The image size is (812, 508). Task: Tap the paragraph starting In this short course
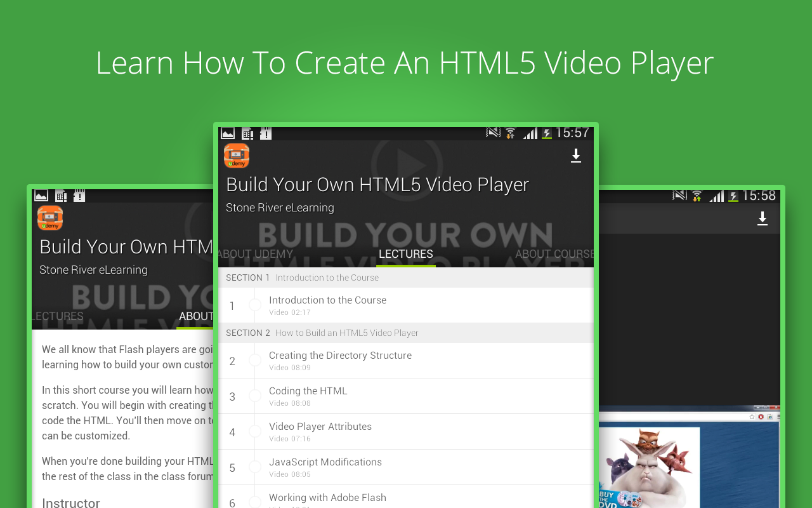point(128,413)
